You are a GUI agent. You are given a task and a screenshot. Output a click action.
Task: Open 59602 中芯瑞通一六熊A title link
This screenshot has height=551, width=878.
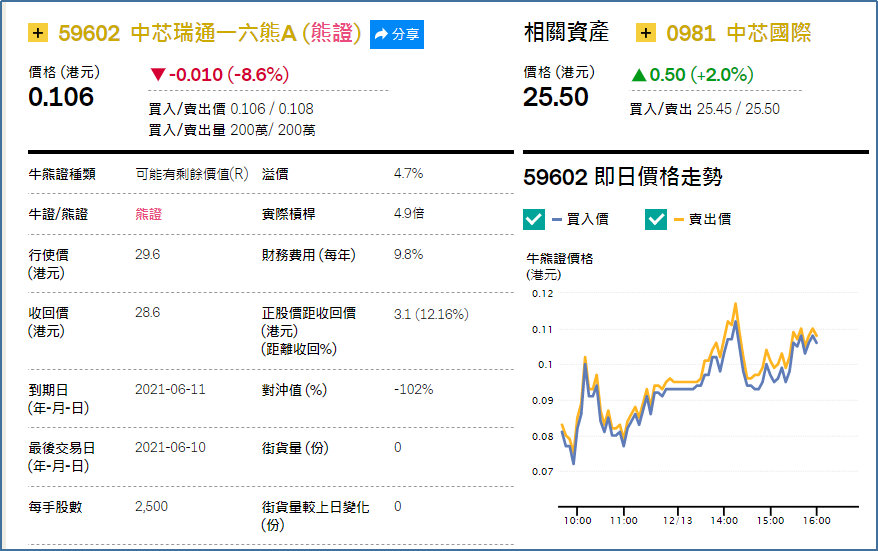pos(209,33)
